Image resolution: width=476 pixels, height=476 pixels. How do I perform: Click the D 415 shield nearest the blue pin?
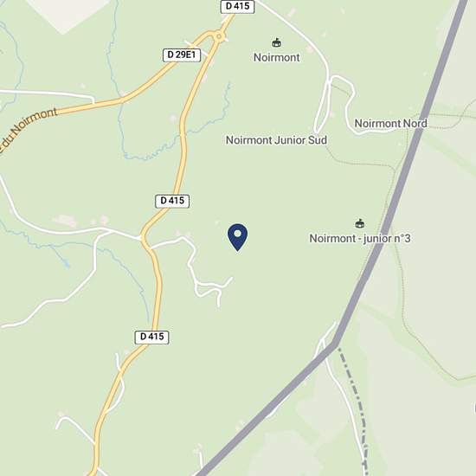point(172,201)
